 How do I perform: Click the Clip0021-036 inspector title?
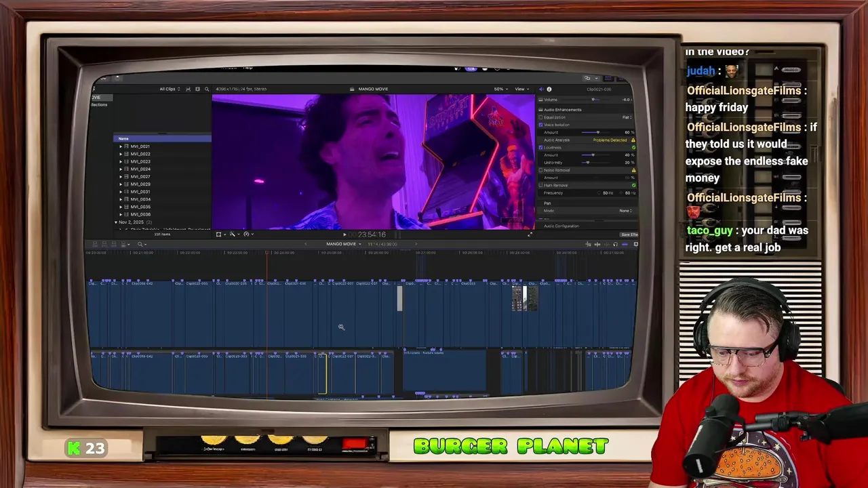(599, 89)
